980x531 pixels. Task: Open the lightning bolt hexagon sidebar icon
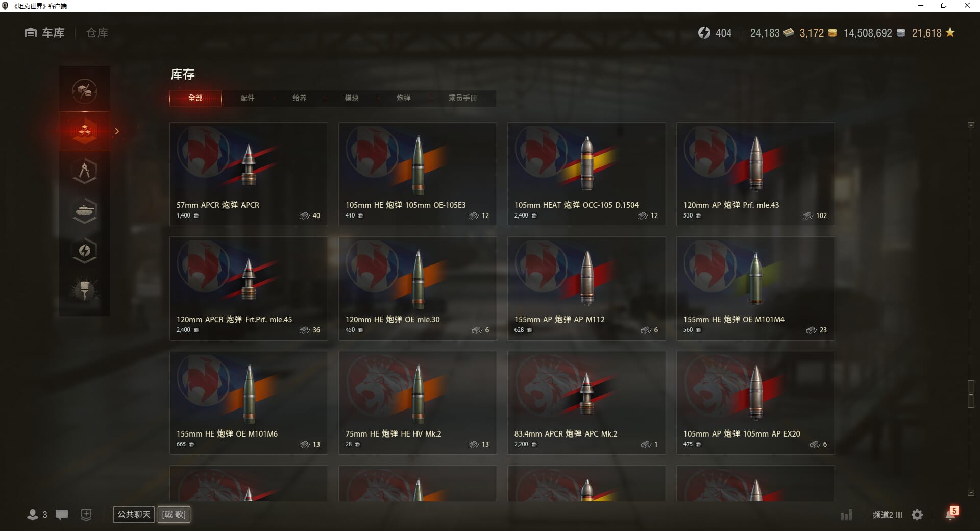point(85,251)
